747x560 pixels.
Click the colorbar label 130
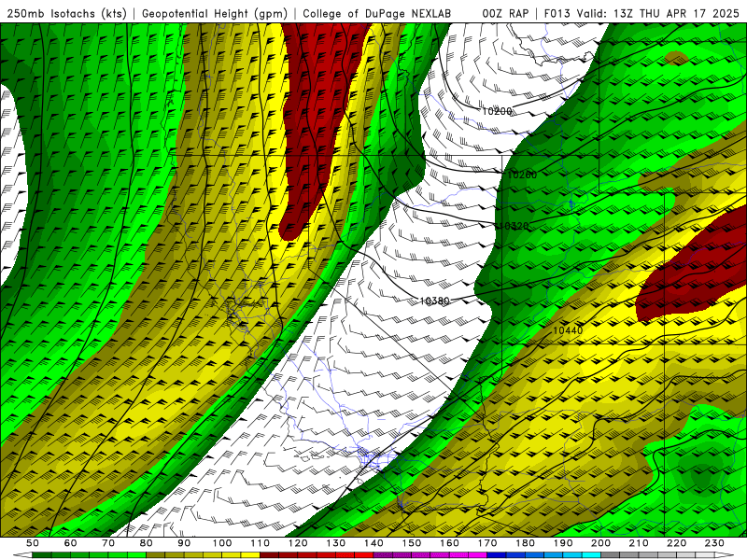point(336,543)
